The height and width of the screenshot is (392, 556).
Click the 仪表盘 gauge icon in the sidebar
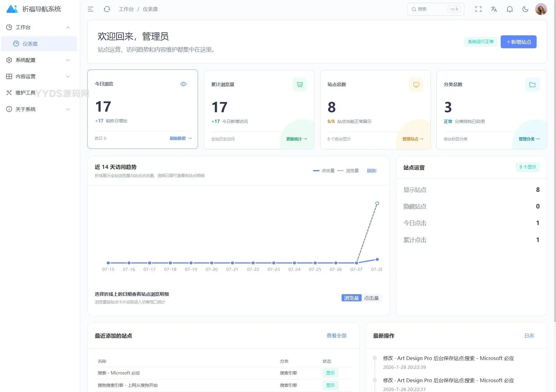tap(16, 44)
